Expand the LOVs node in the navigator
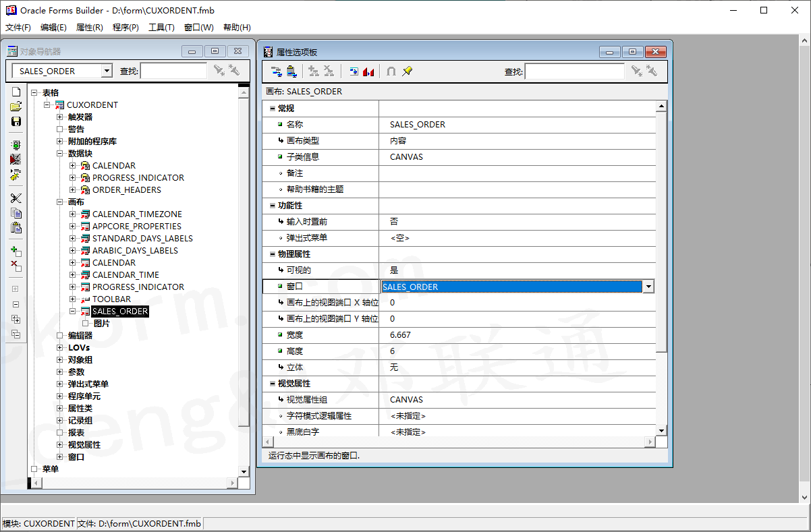The image size is (811, 532). pyautogui.click(x=59, y=347)
